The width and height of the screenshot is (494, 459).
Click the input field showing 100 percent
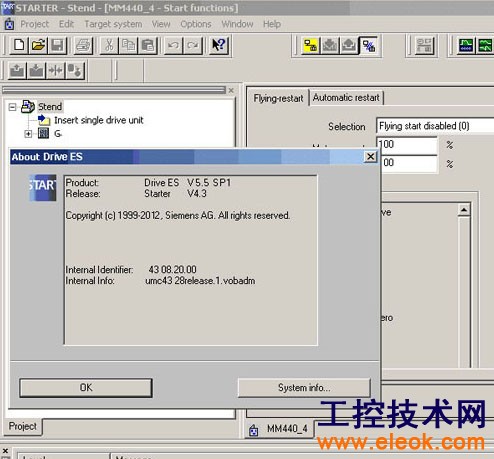tap(407, 145)
